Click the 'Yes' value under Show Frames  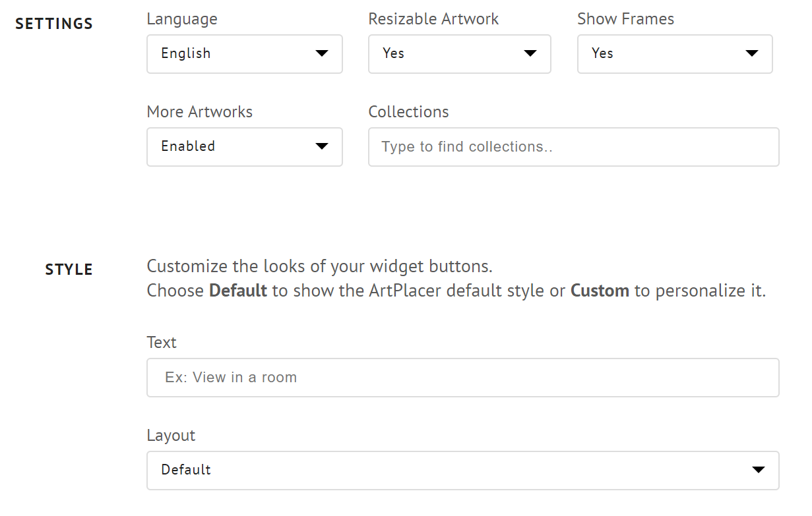tap(602, 53)
